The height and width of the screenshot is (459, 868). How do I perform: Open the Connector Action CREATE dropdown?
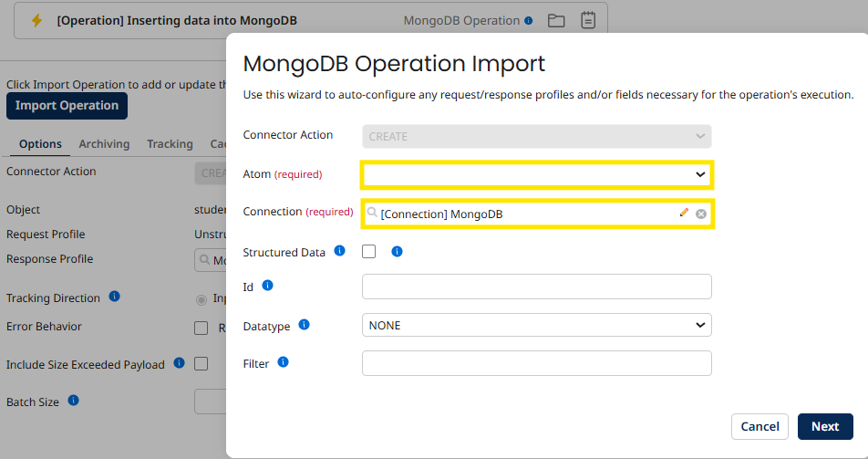pyautogui.click(x=536, y=136)
